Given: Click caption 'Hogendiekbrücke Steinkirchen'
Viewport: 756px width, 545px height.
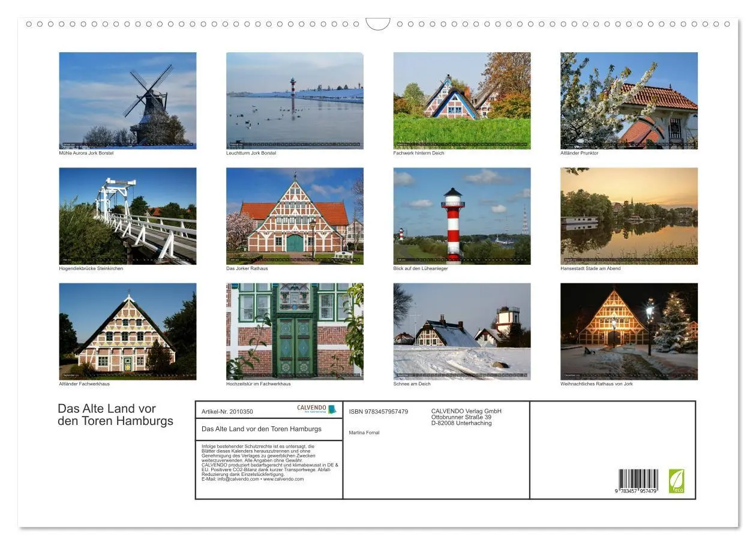Looking at the screenshot, I should (x=91, y=268).
